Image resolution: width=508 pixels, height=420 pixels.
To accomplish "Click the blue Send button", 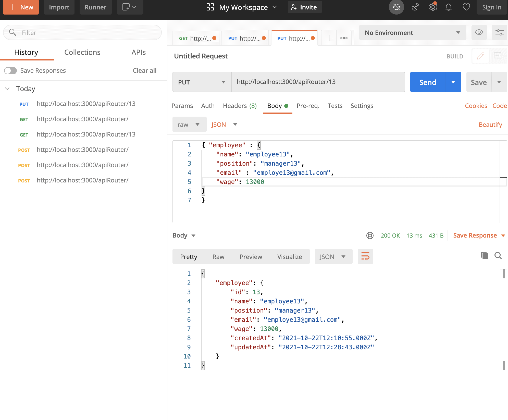I will tap(428, 82).
